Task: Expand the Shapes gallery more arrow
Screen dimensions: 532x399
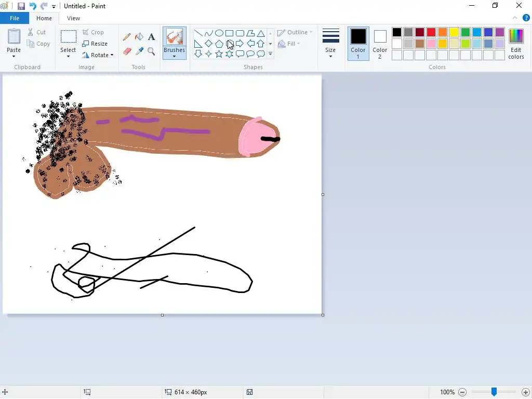Action: [x=270, y=54]
